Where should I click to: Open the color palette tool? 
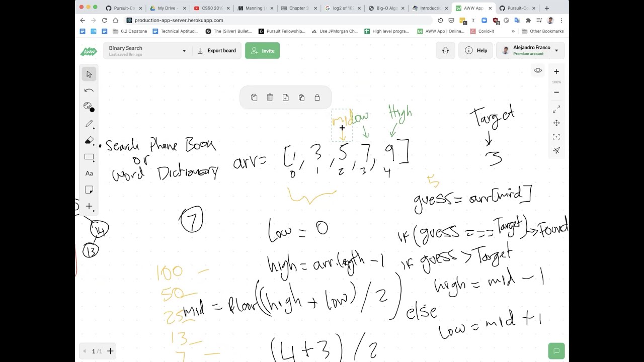tap(89, 107)
